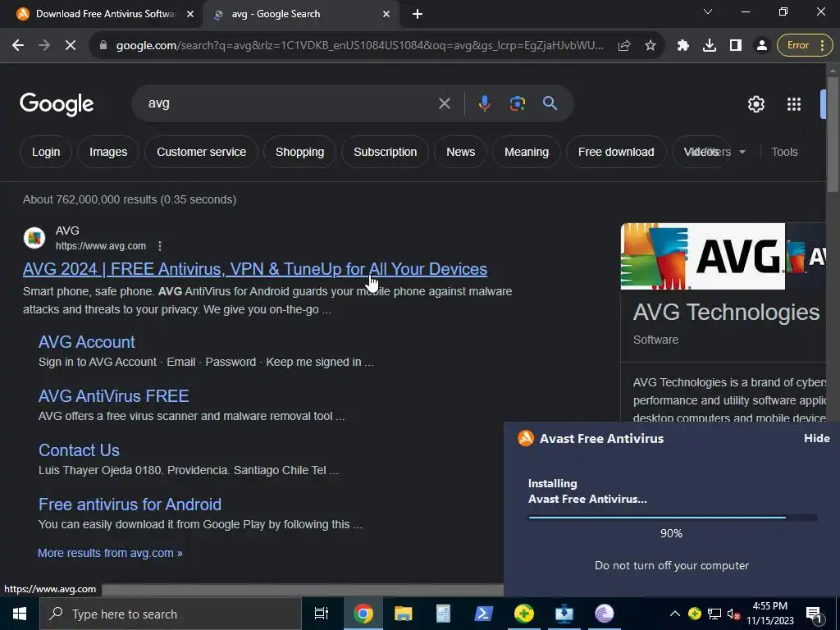
Task: Click the Google search magnifier icon
Action: pos(550,103)
